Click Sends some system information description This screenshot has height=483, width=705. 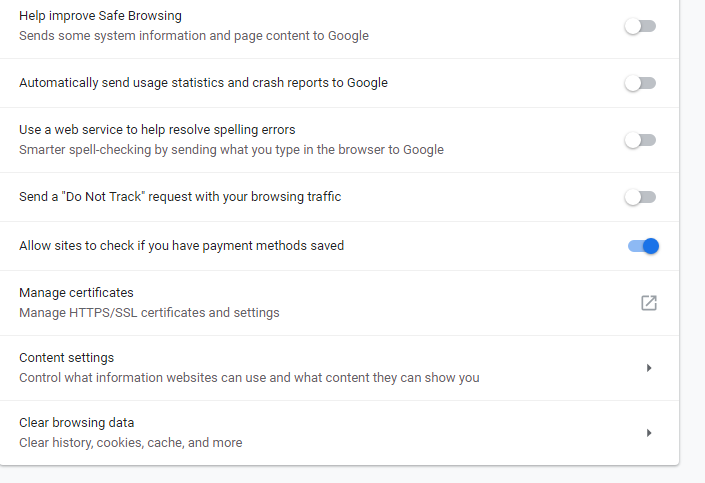click(194, 36)
